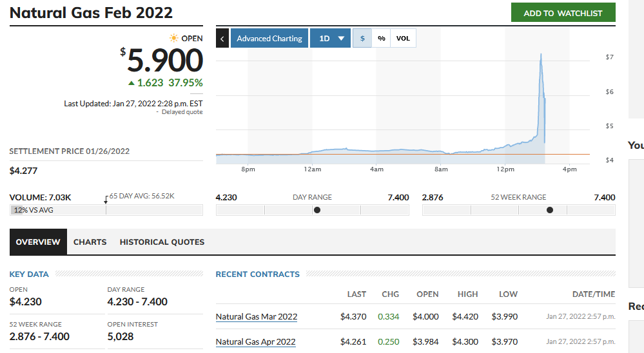Viewport: 644px width, 353px height.
Task: Click the $4.420 high for Mar 2022
Action: point(465,316)
